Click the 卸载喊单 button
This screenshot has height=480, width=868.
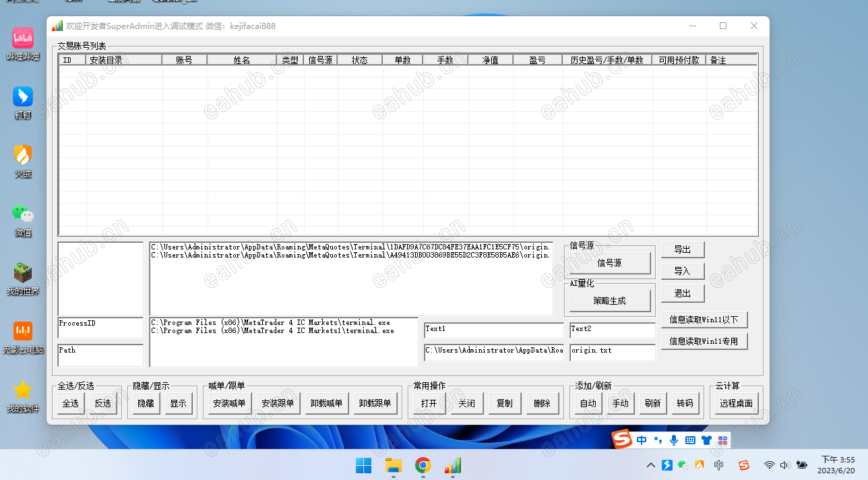pyautogui.click(x=327, y=403)
